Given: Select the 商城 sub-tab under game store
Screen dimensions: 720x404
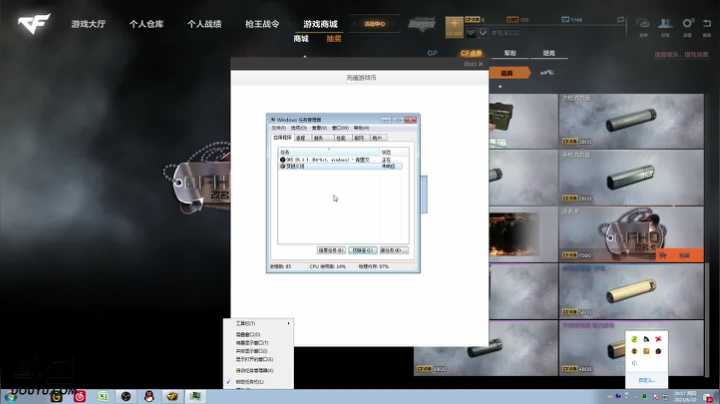Looking at the screenshot, I should pyautogui.click(x=301, y=39).
